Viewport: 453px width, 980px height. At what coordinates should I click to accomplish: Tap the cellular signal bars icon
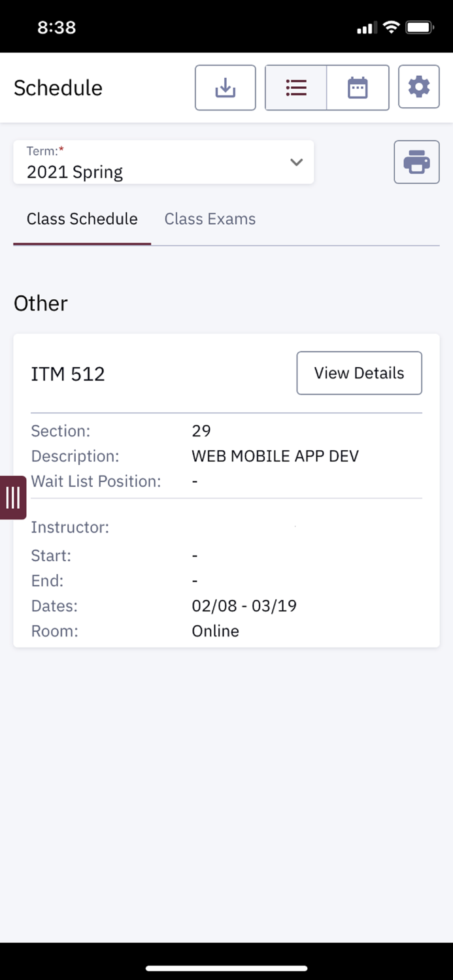[x=365, y=28]
